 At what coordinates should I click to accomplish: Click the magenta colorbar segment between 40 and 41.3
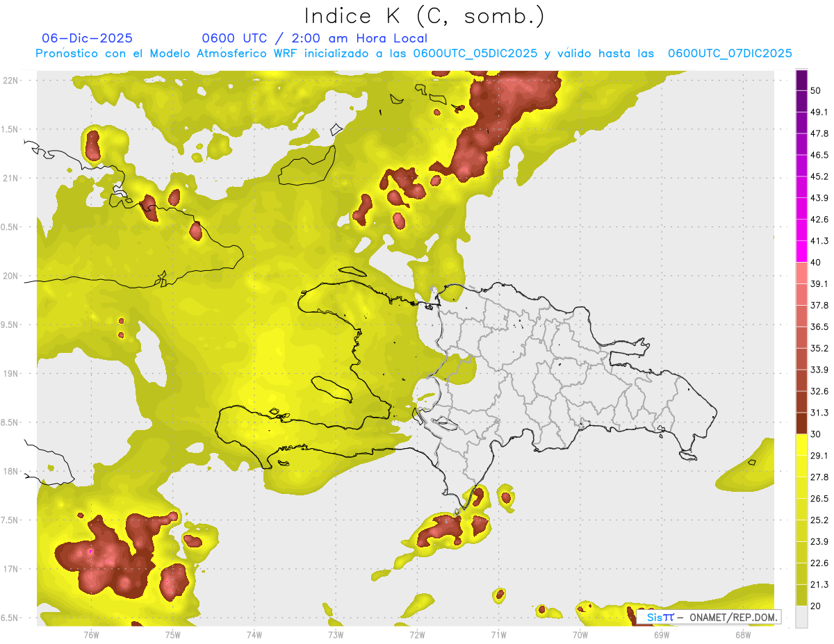pos(801,251)
